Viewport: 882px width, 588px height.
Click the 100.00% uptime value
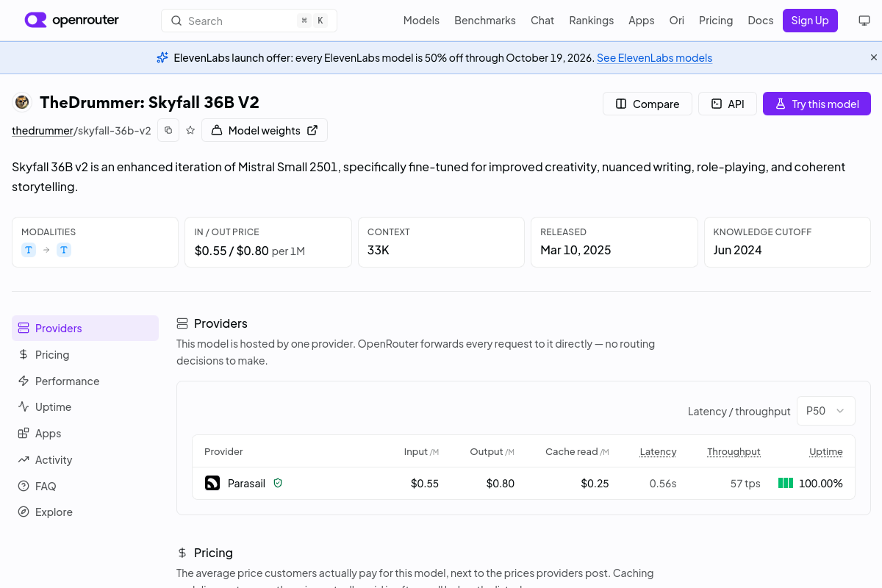click(821, 484)
